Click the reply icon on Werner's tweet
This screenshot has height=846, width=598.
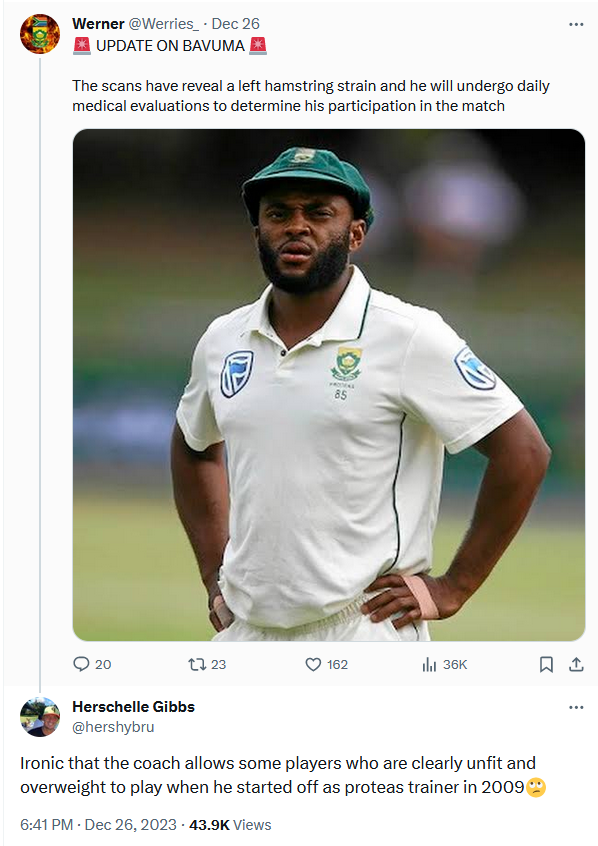coord(79,664)
